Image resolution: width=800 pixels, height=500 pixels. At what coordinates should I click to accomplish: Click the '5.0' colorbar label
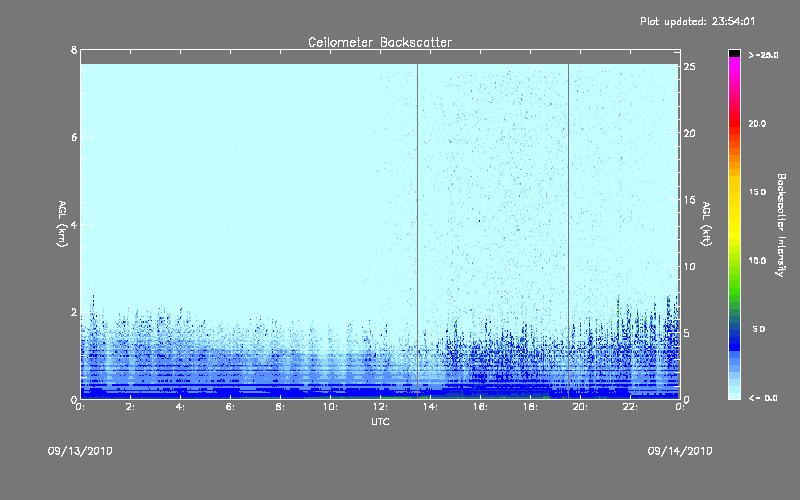(x=759, y=329)
